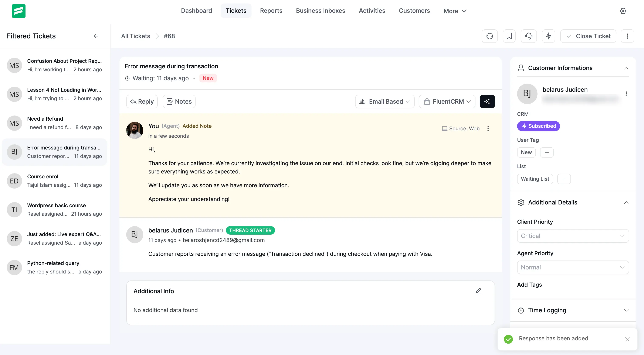Toggle the Waiting List entry
The image size is (644, 355).
(535, 179)
